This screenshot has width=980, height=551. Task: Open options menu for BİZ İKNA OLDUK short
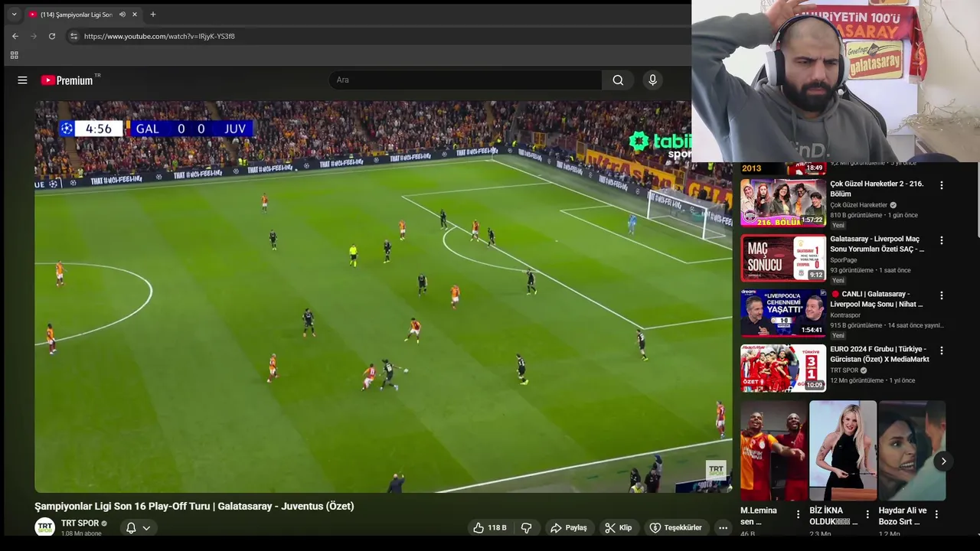867,514
